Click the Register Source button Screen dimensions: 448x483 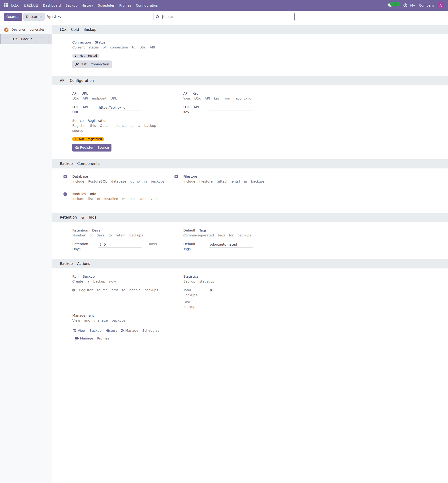pos(92,148)
